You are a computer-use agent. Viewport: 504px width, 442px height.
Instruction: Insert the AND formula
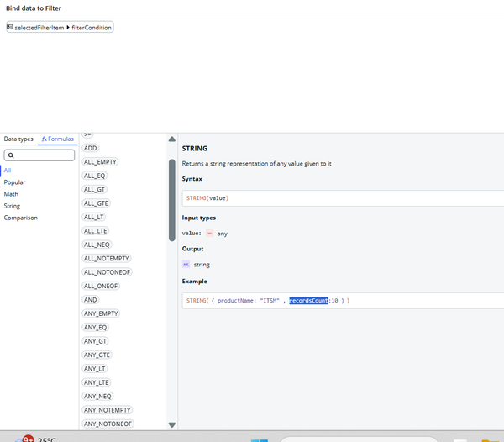[91, 300]
